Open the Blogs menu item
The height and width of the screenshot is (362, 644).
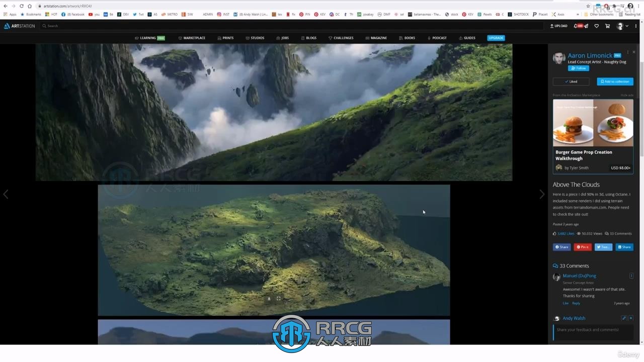tap(309, 38)
